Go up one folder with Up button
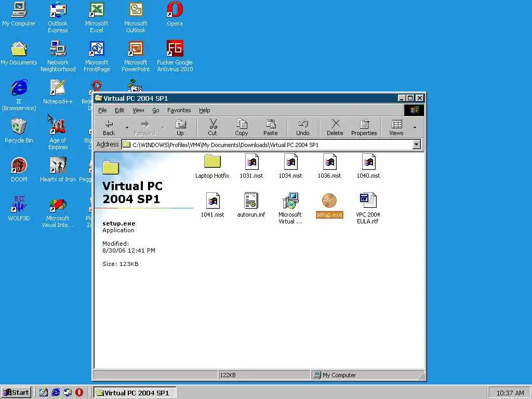This screenshot has height=399, width=532. point(180,128)
